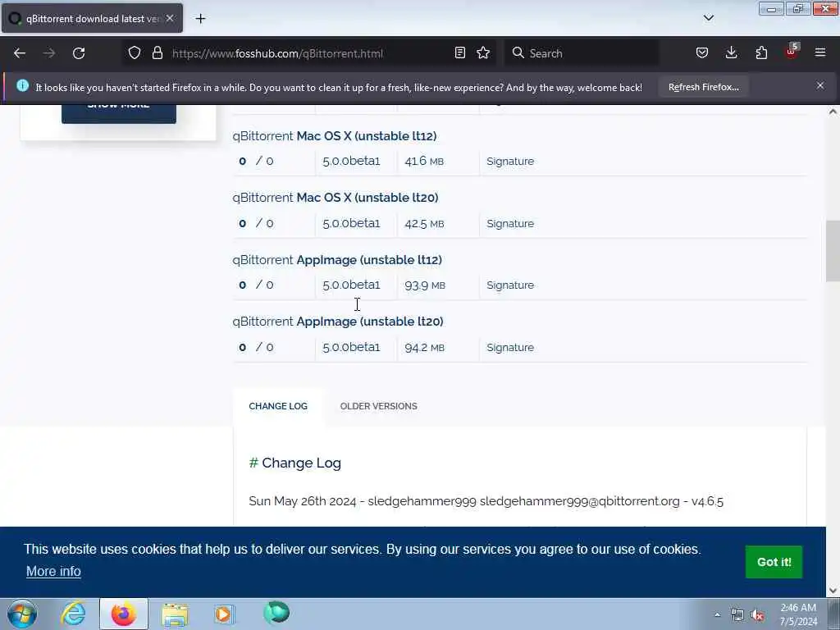Screen dimensions: 840x630
Task: Click the 41.6 MB size text
Action: tap(424, 162)
